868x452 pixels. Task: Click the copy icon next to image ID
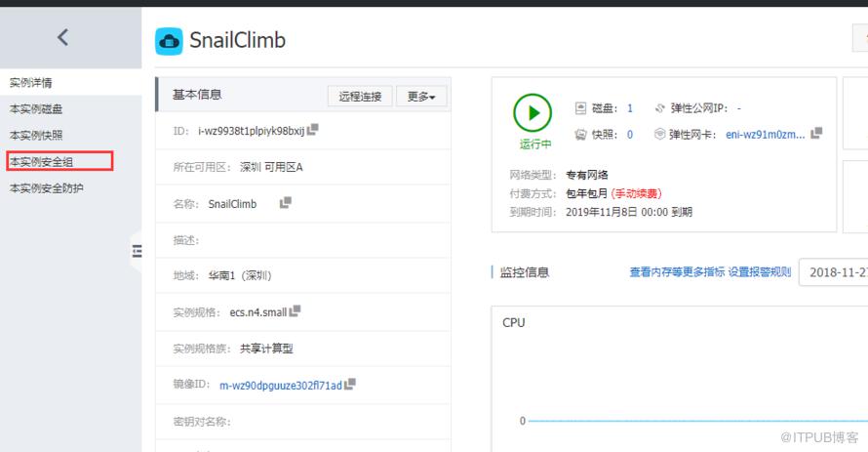tap(350, 384)
